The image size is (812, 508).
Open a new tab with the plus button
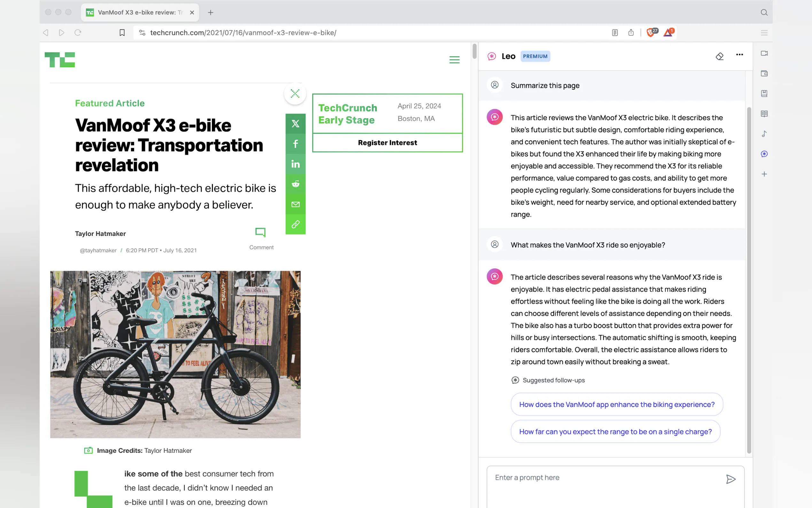tap(210, 12)
